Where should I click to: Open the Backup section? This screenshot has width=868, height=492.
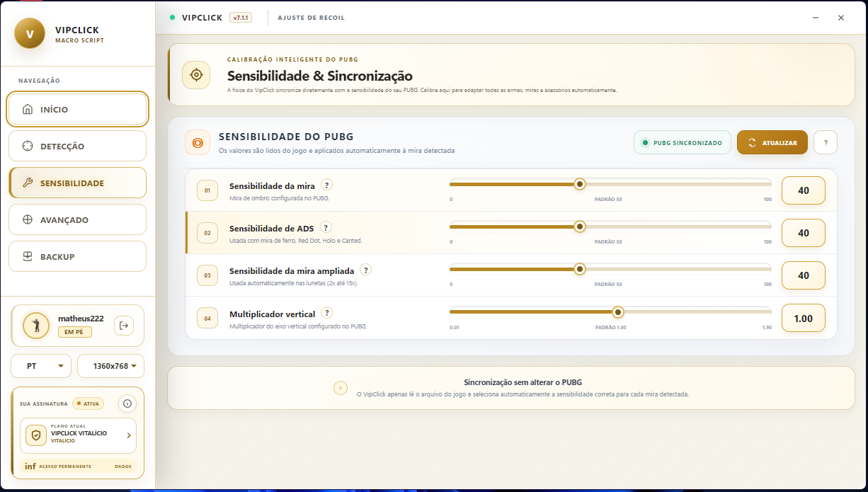tap(78, 257)
